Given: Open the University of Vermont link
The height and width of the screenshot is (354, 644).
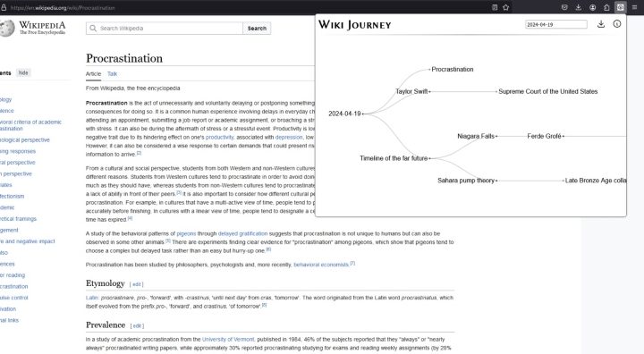Looking at the screenshot, I should 228,339.
